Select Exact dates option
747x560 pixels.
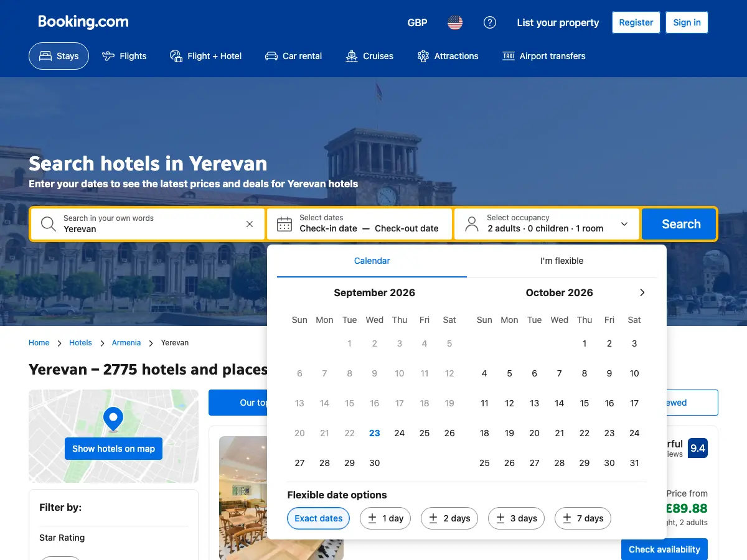pos(319,518)
